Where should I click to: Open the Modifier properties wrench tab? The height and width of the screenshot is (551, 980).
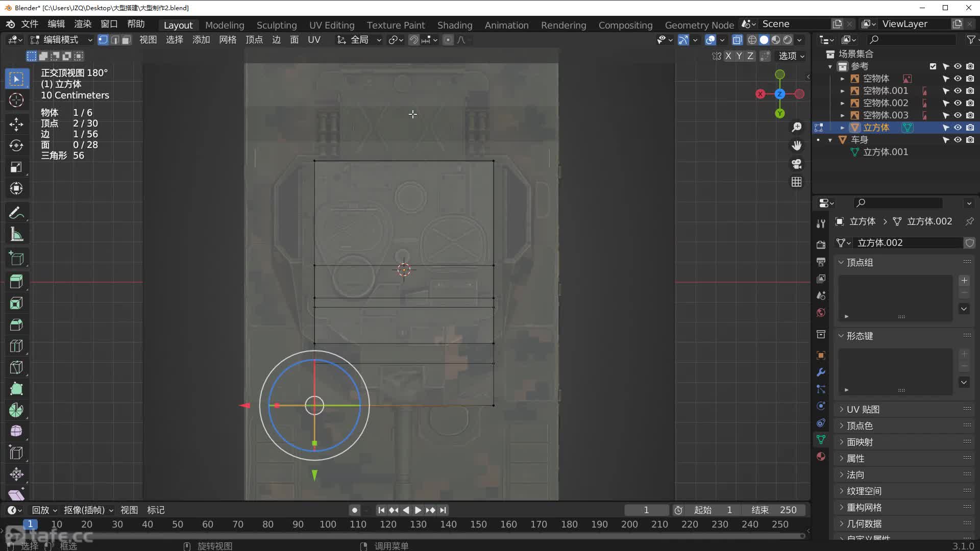pyautogui.click(x=821, y=372)
